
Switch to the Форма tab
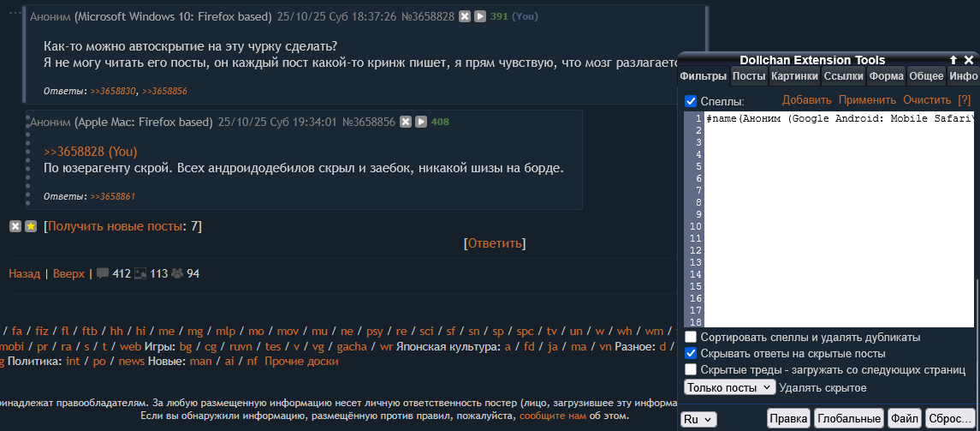pos(886,76)
